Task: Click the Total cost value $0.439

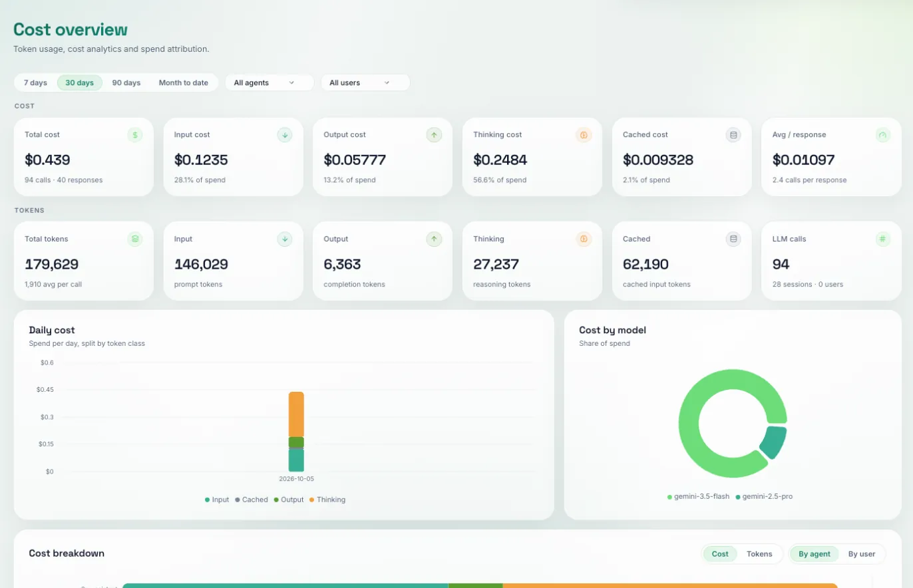Action: 47,160
